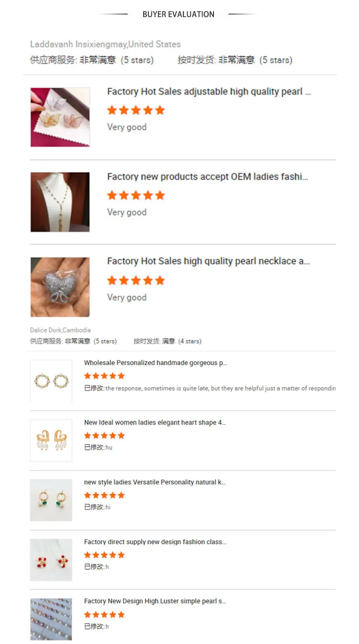Image resolution: width=359 pixels, height=644 pixels.
Task: Open the pearl strands product thumbnail
Action: [51, 619]
